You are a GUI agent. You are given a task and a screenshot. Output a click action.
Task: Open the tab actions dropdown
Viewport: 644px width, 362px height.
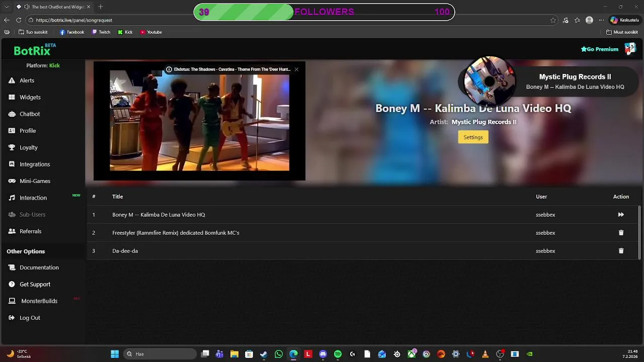6,7
